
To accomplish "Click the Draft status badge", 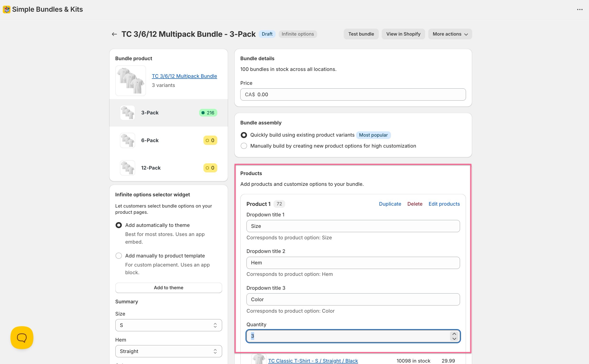I will [x=267, y=34].
